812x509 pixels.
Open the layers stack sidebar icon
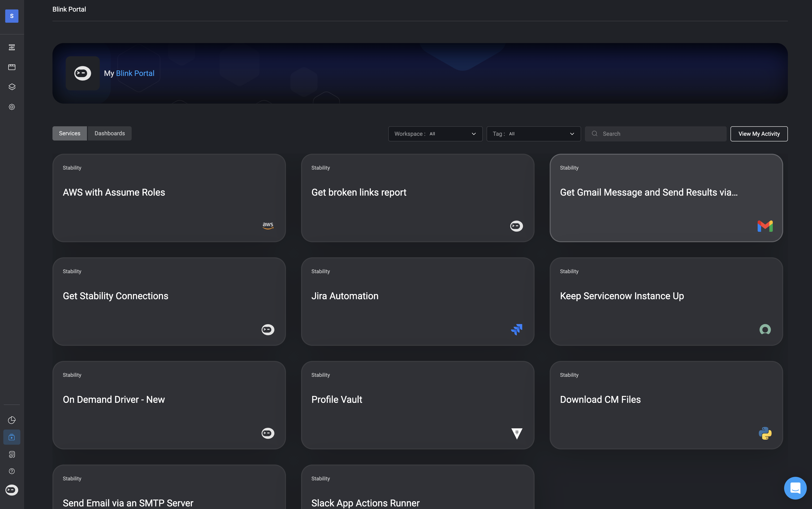[x=12, y=87]
